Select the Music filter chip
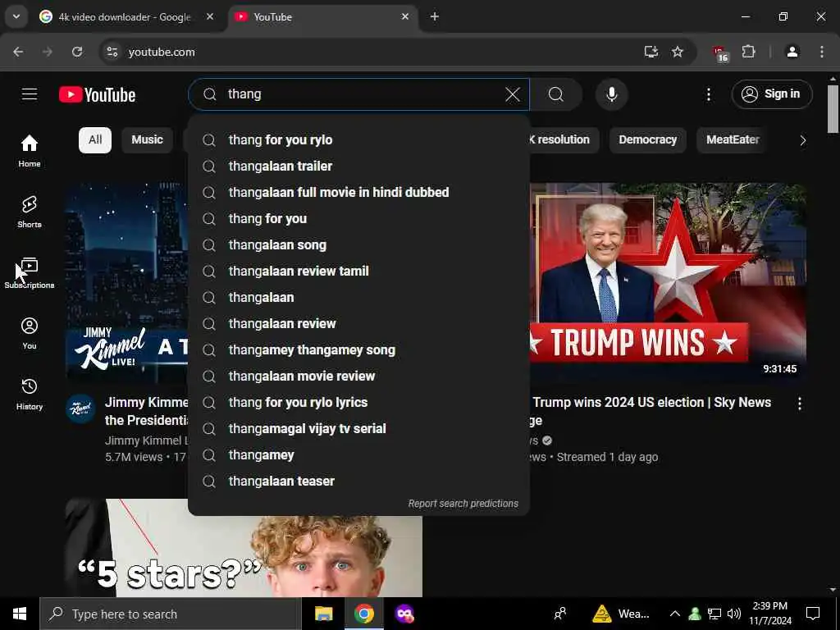840x630 pixels. click(147, 139)
